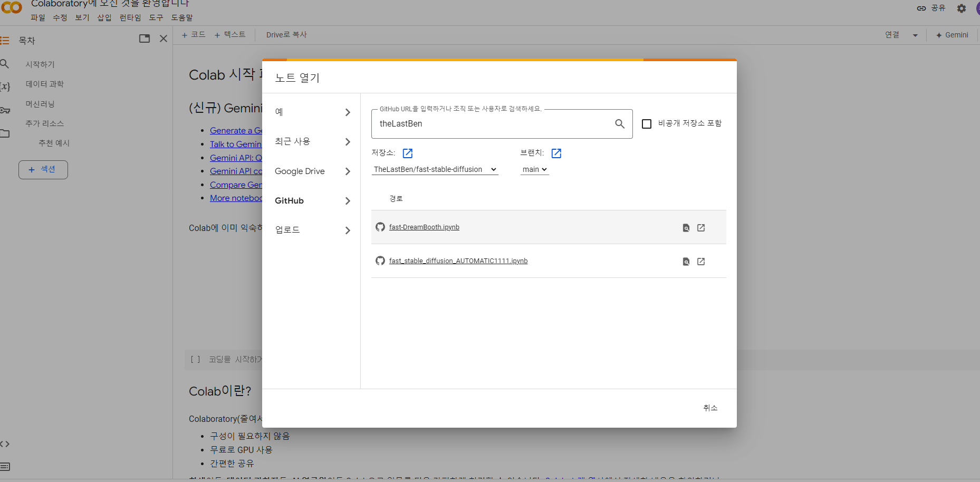Image resolution: width=980 pixels, height=482 pixels.
Task: Click the + 텍스트 toolbar button
Action: (230, 35)
